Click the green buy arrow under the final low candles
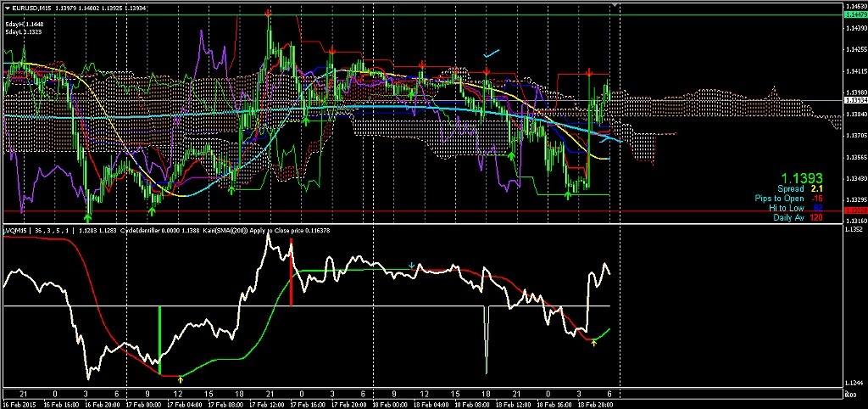 (568, 195)
